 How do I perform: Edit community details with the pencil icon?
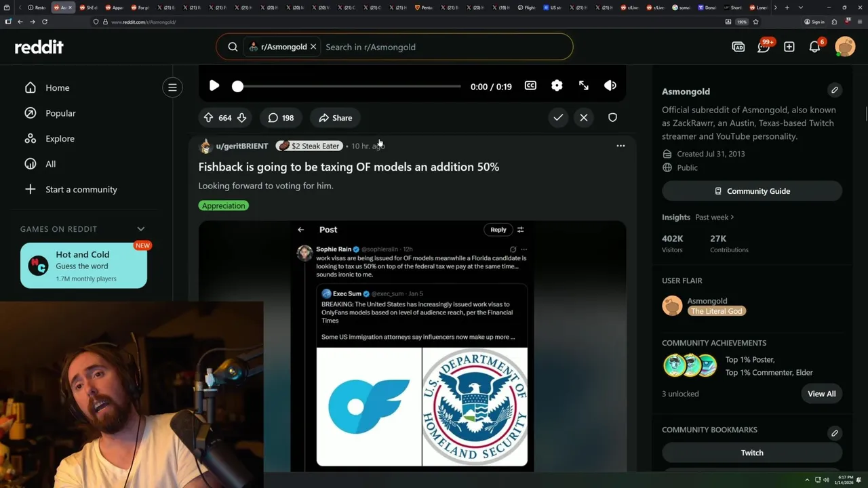pyautogui.click(x=835, y=90)
